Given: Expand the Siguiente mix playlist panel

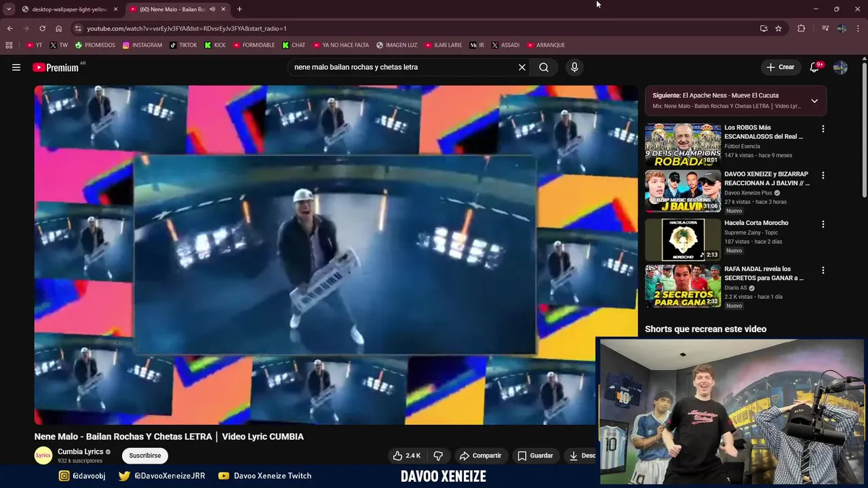Looking at the screenshot, I should pyautogui.click(x=814, y=101).
